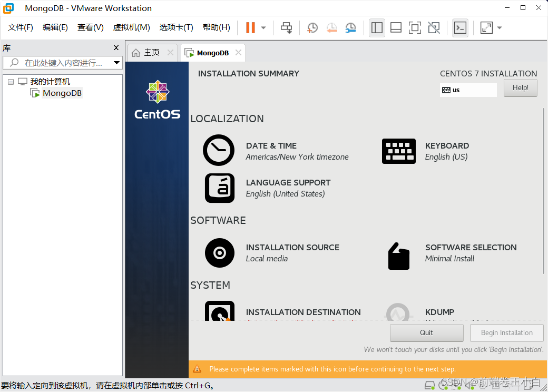This screenshot has width=548, height=392.
Task: Open the Snapshot Manager
Action: (x=350, y=27)
